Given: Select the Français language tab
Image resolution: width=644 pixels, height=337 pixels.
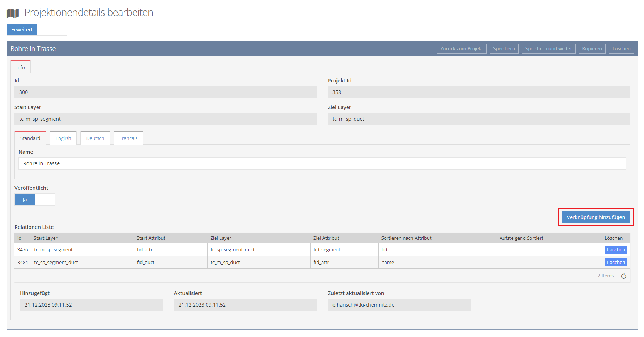Looking at the screenshot, I should 128,138.
